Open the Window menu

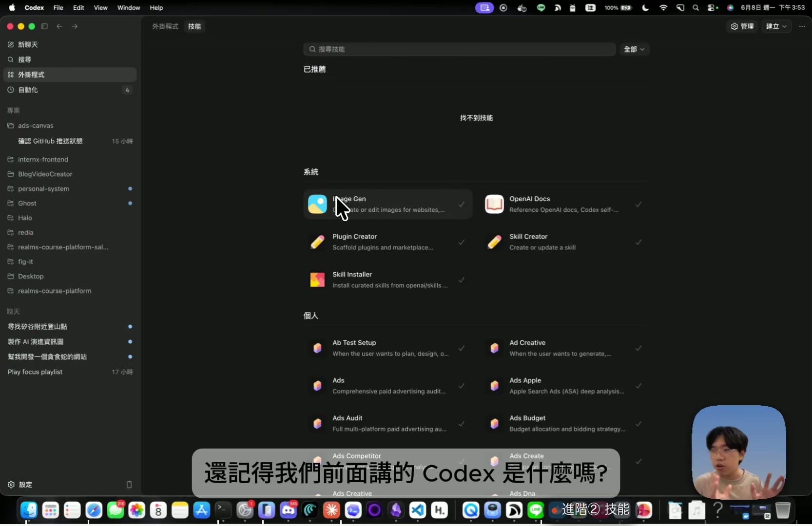[x=129, y=8]
